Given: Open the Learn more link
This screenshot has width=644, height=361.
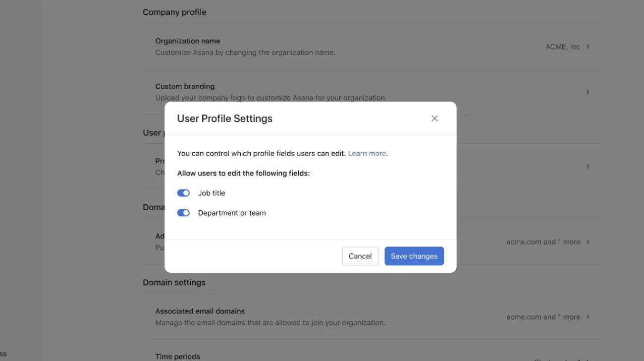Looking at the screenshot, I should coord(367,153).
